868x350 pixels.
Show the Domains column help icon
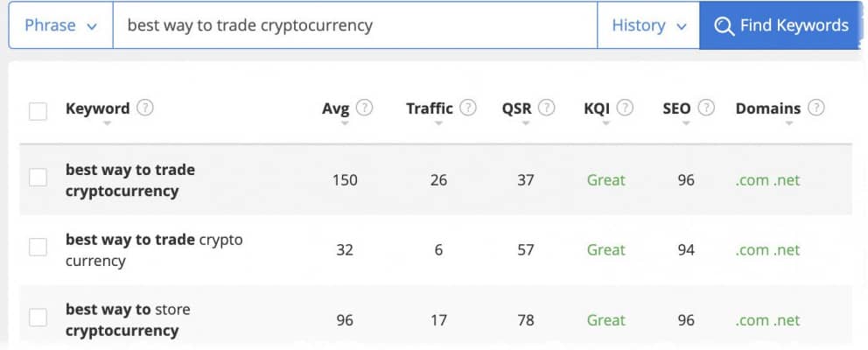click(x=816, y=108)
